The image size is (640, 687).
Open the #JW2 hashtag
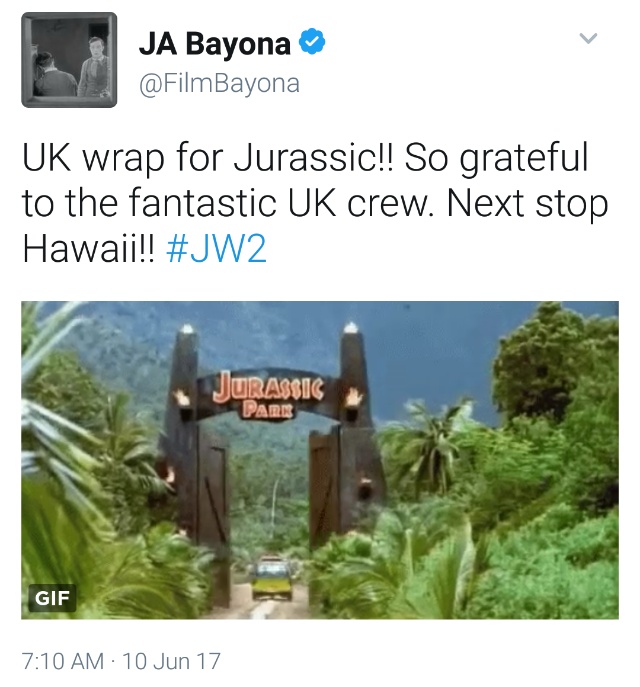(x=216, y=248)
